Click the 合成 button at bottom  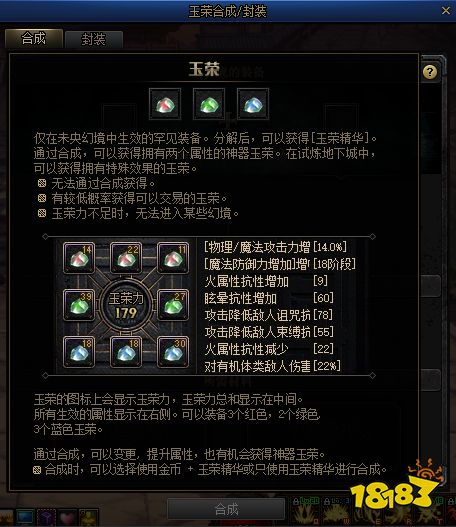(x=226, y=509)
